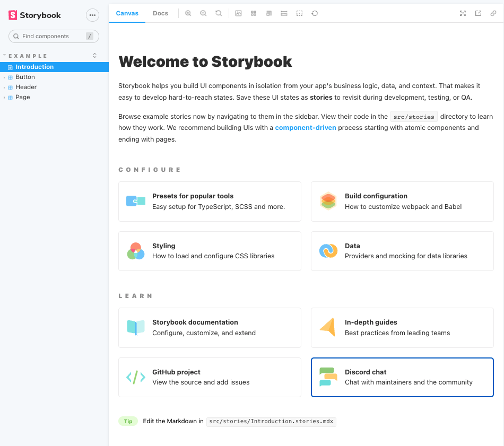Open Storybook documentation card

point(210,328)
